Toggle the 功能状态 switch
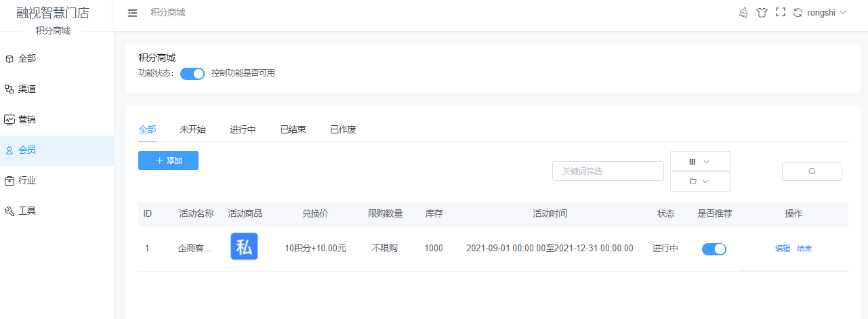 192,74
